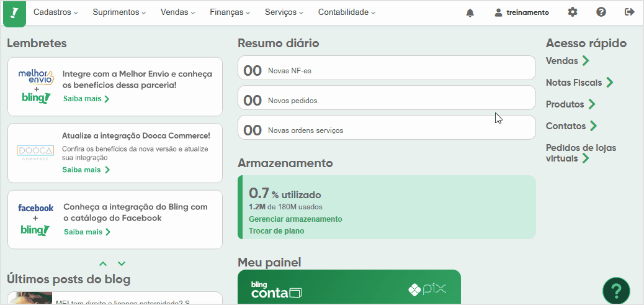Open Gerenciar armazenamento link
The width and height of the screenshot is (644, 305).
click(x=295, y=219)
